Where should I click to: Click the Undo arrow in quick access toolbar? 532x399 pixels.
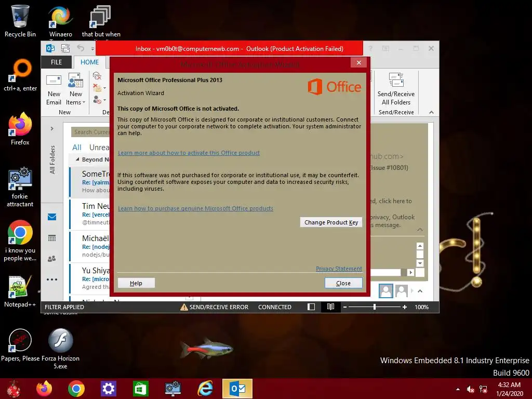pyautogui.click(x=81, y=48)
